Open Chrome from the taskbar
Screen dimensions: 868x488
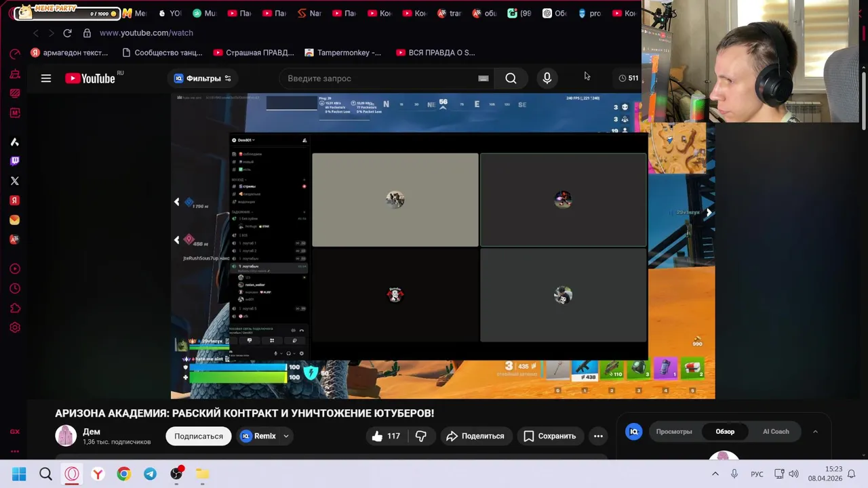[x=123, y=474]
